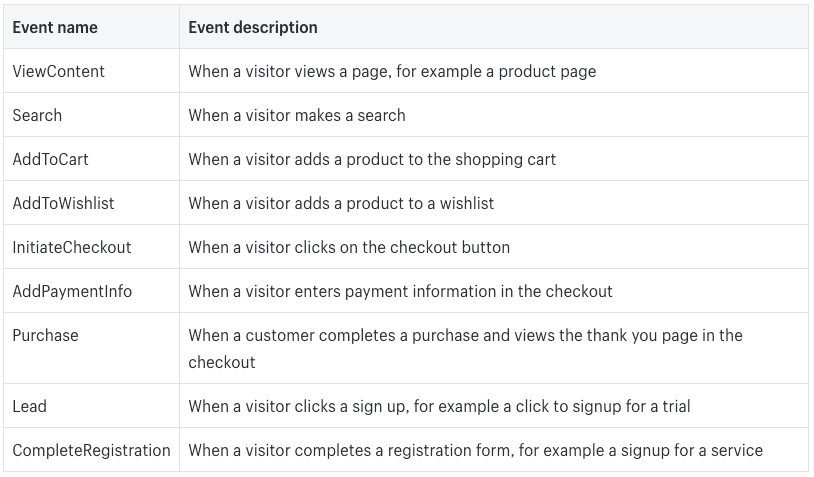This screenshot has width=814, height=477.
Task: Select the registration form description text
Action: tap(476, 451)
